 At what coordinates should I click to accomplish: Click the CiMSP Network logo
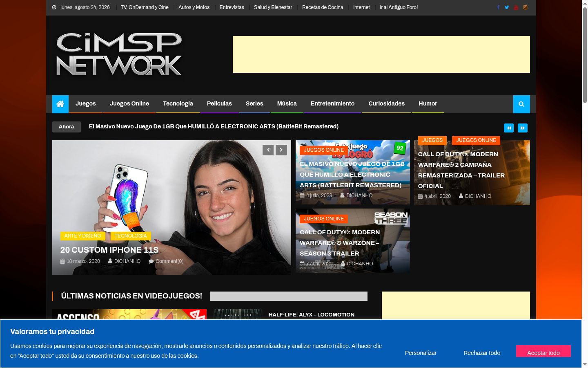coord(119,54)
